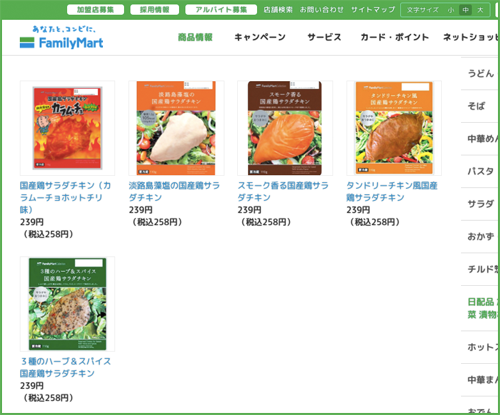Click the FamilyMart logo
Screen dimensions: 500x415
click(x=62, y=37)
